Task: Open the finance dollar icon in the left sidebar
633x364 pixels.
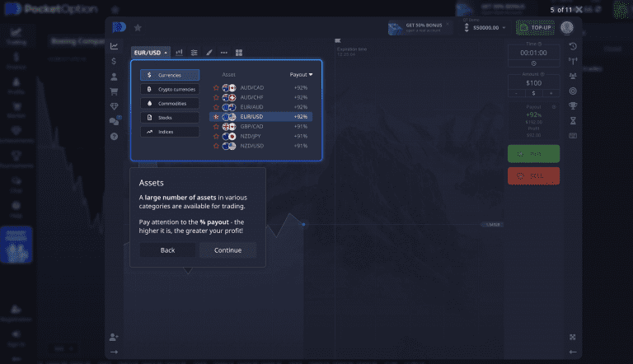Action: point(115,61)
